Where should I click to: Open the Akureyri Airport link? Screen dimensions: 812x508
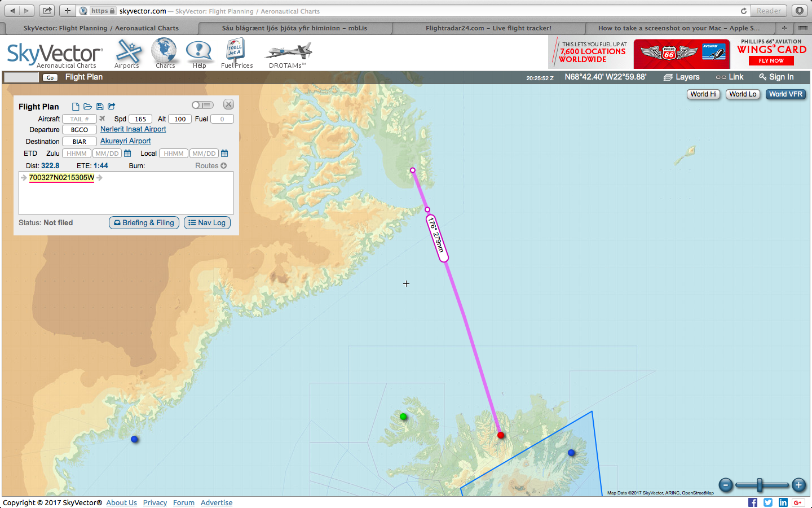click(126, 141)
